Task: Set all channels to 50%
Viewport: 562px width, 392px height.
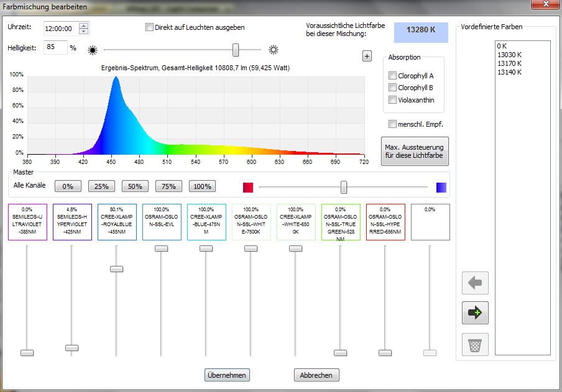Action: point(135,186)
